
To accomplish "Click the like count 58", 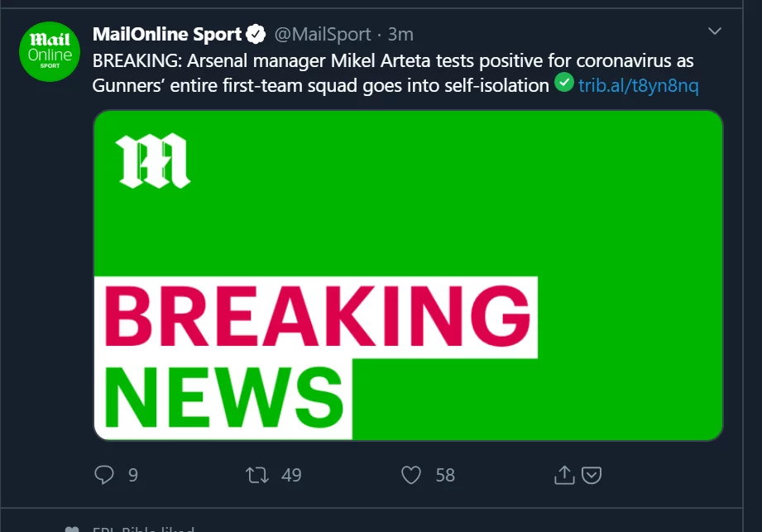I will 445,475.
